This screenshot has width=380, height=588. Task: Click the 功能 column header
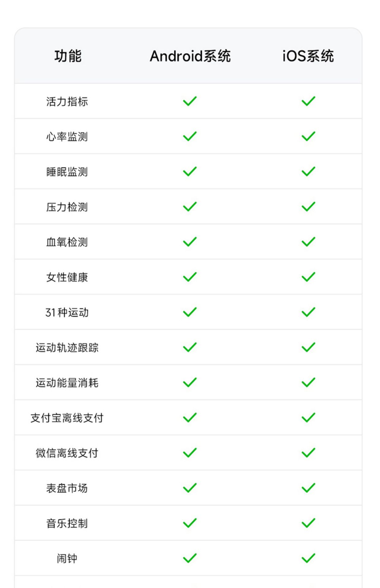[x=68, y=56]
